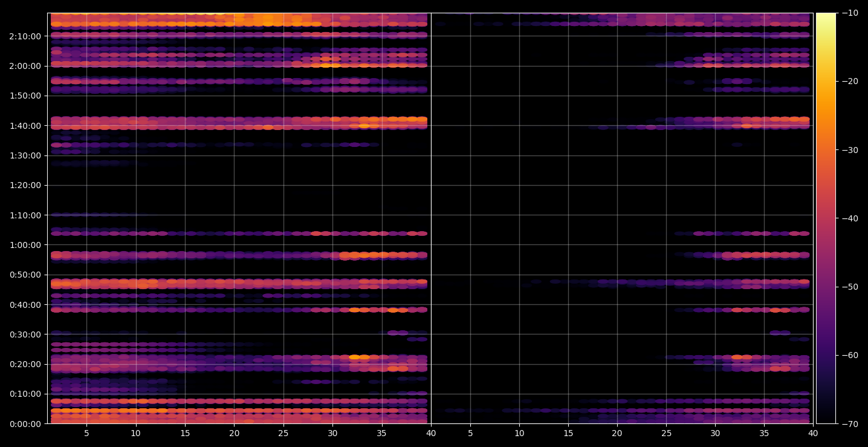Click the y-axis label 0:30:00
The width and height of the screenshot is (868, 447).
coord(25,334)
